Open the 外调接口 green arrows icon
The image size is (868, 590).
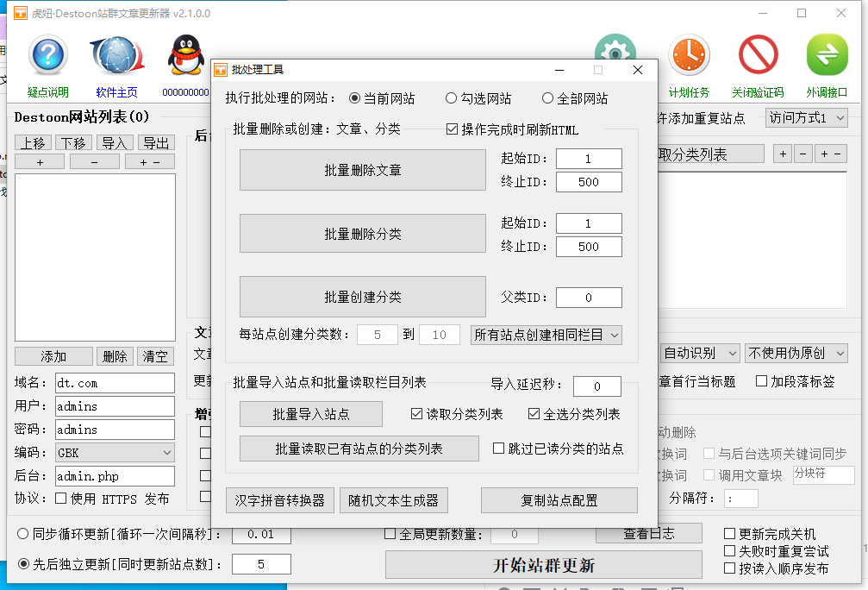coord(827,55)
